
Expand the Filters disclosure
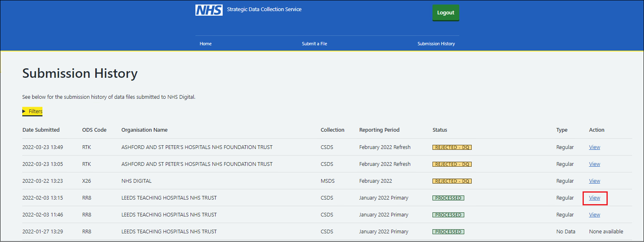click(32, 112)
